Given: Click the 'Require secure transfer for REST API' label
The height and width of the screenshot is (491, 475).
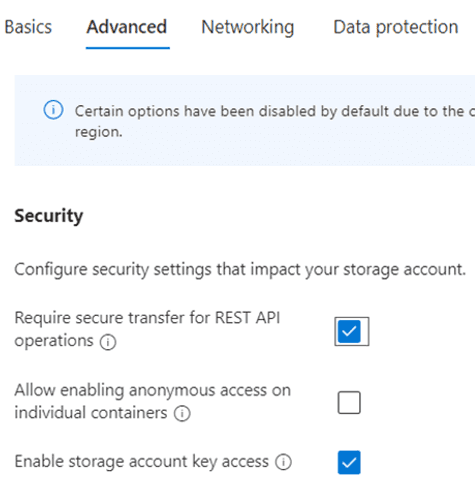Looking at the screenshot, I should coord(147,318).
